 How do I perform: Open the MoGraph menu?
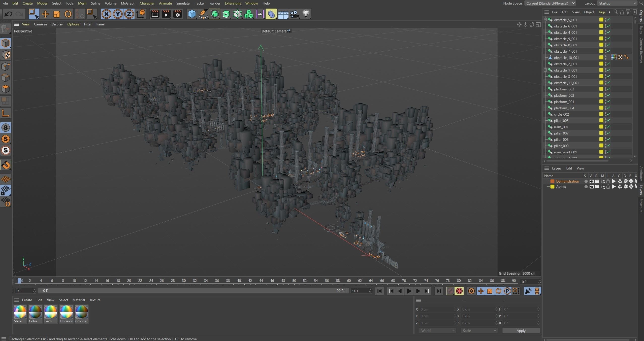(x=128, y=3)
